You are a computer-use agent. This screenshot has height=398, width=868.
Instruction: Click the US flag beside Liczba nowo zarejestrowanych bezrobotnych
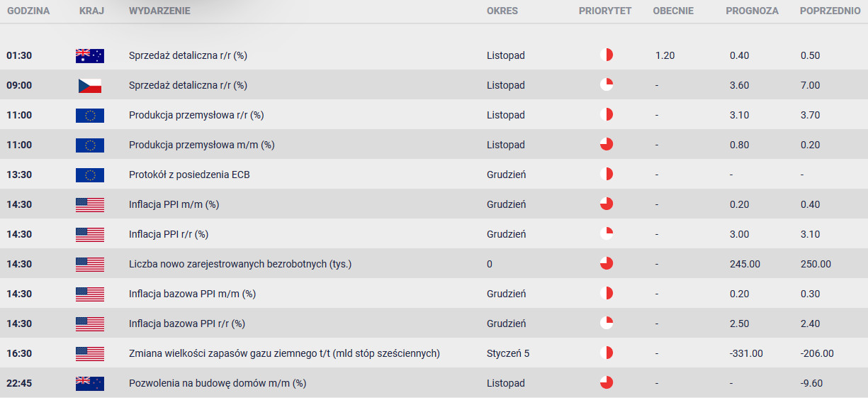click(x=90, y=264)
